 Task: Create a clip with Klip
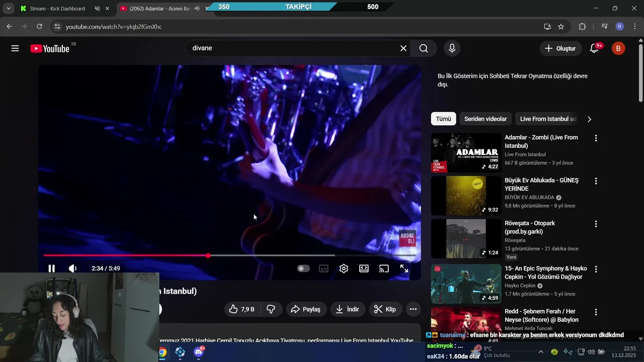point(385,309)
